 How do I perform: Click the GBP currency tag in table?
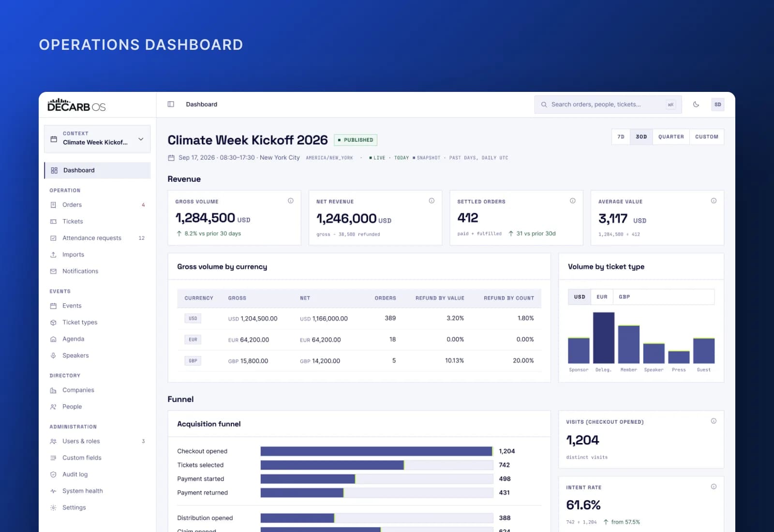(193, 361)
